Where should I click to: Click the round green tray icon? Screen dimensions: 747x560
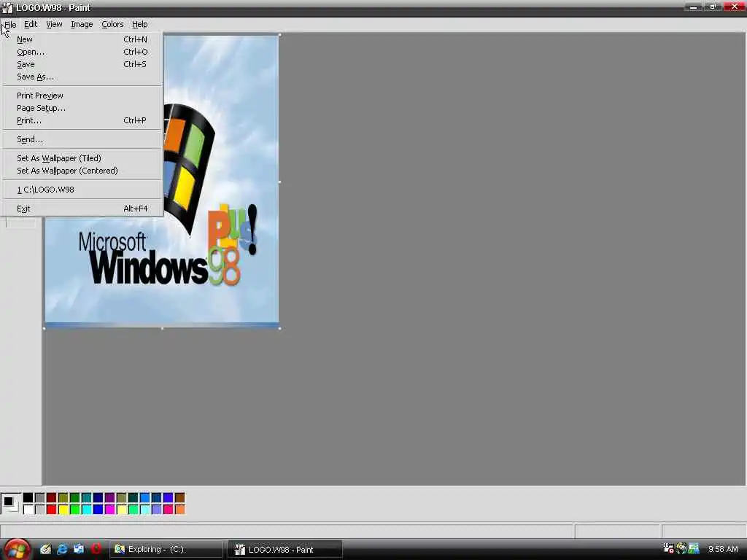pyautogui.click(x=681, y=548)
